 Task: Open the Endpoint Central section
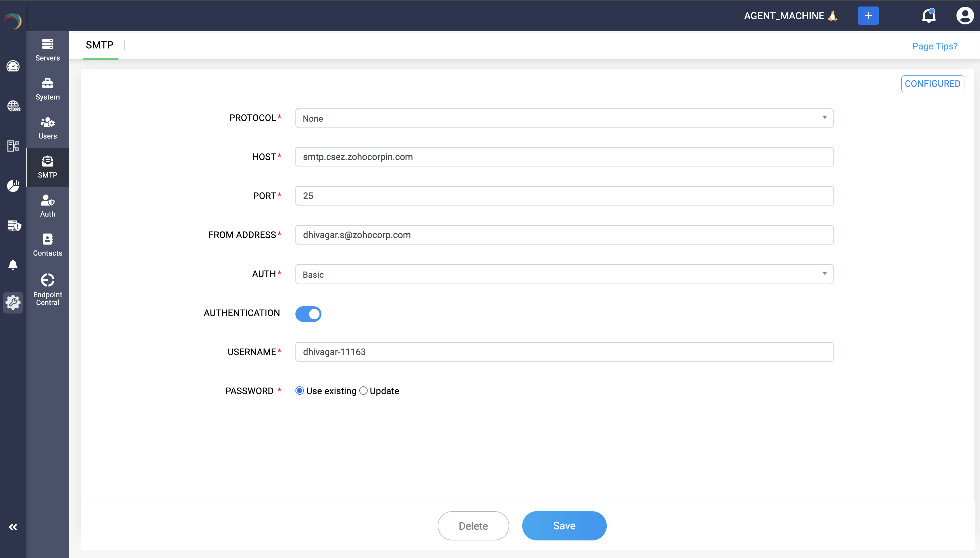[x=48, y=289]
